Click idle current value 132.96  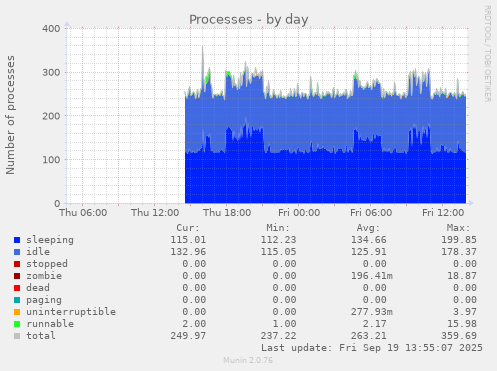[x=188, y=252]
